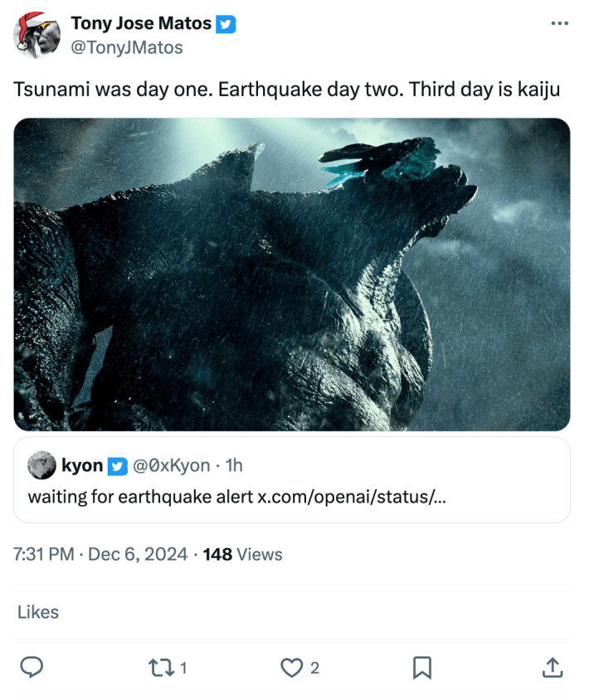Open the post options with the ellipsis menu
This screenshot has width=589, height=700.
pos(561,23)
